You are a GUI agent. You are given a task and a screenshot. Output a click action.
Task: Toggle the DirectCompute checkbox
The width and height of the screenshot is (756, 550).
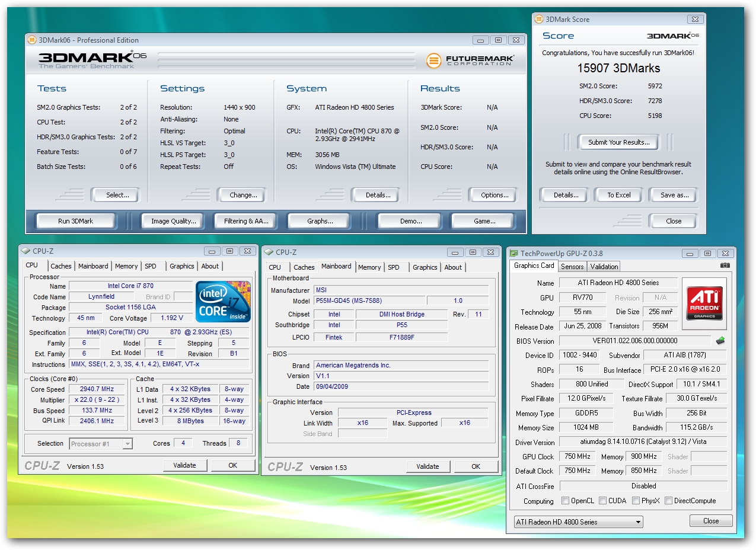coord(668,501)
